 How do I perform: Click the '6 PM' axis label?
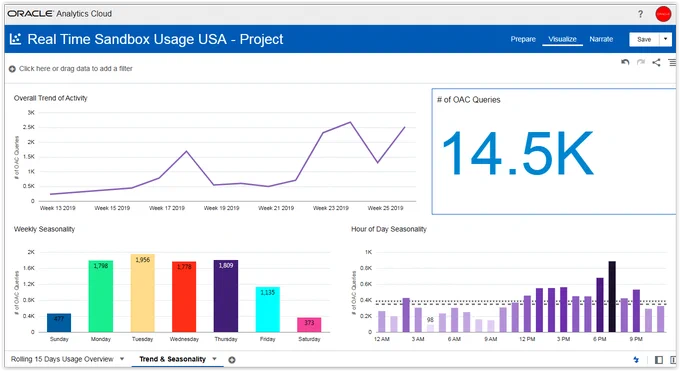point(600,339)
